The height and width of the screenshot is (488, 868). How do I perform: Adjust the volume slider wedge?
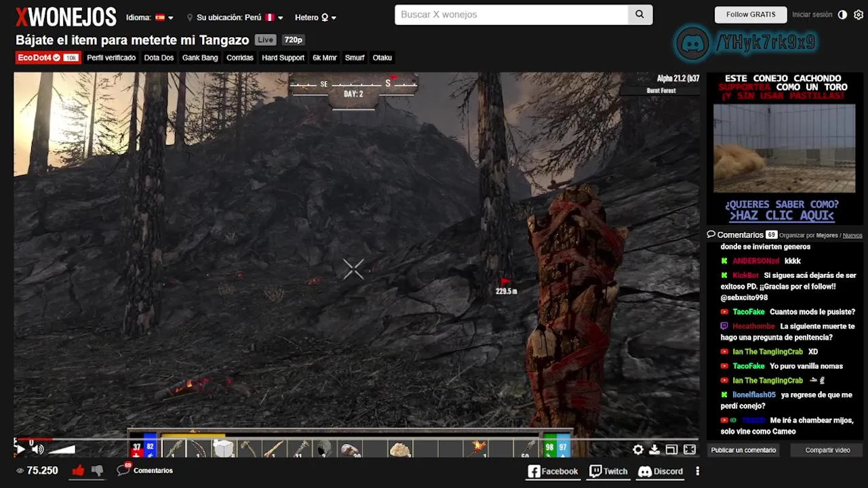61,449
